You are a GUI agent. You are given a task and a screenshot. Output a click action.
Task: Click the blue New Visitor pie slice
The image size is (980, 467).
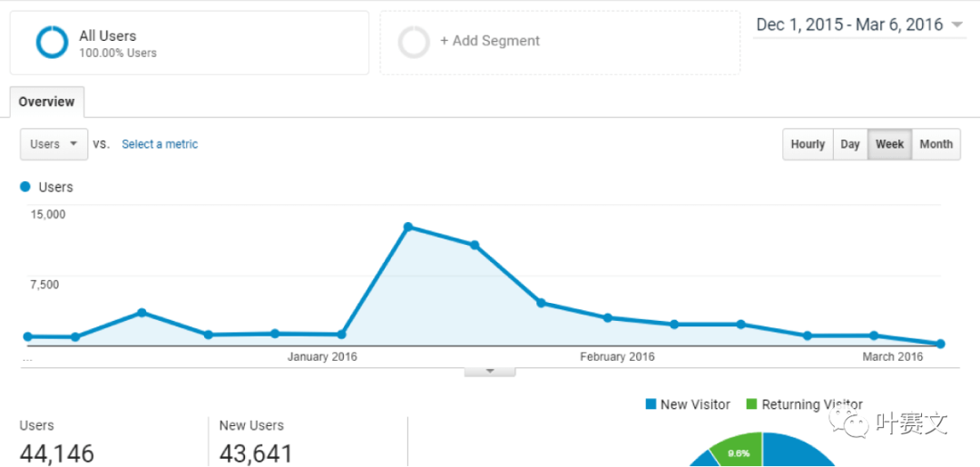coord(794,452)
